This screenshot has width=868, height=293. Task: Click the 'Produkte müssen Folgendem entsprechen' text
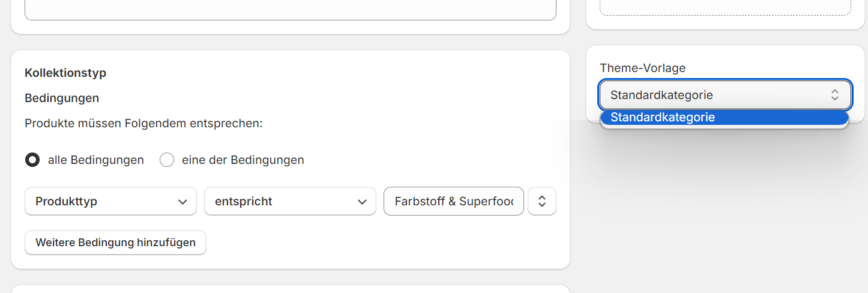point(144,124)
